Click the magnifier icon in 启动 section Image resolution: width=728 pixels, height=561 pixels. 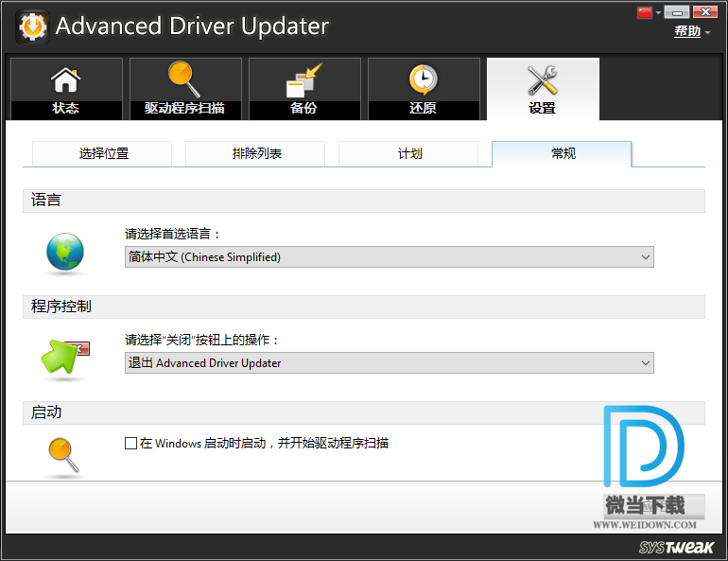pyautogui.click(x=63, y=455)
